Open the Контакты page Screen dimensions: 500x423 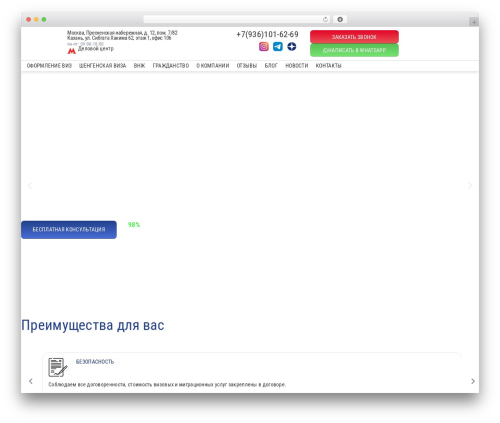328,66
